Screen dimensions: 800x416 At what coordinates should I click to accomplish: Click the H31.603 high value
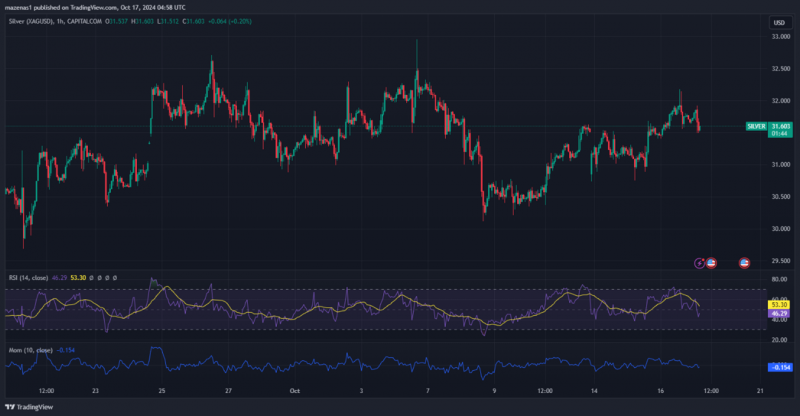point(142,21)
